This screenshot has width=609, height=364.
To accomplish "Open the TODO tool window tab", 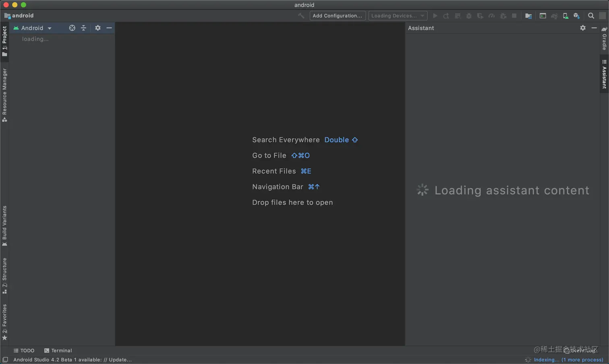I will [x=24, y=351].
